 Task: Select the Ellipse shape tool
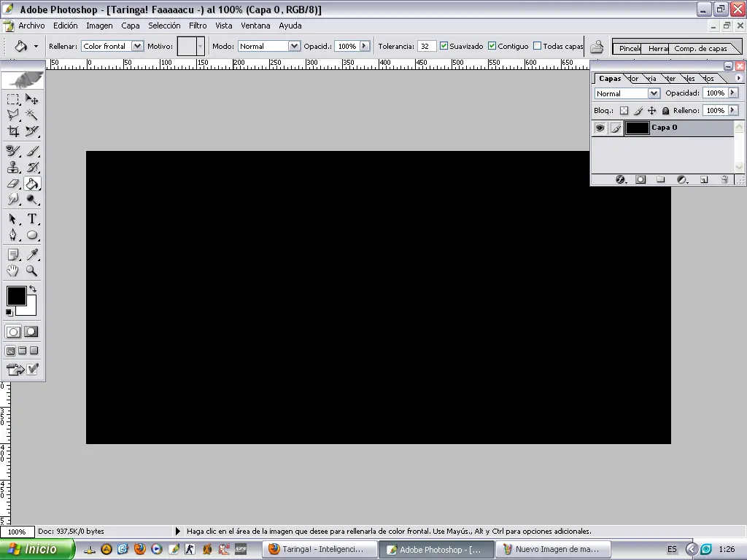click(x=32, y=235)
